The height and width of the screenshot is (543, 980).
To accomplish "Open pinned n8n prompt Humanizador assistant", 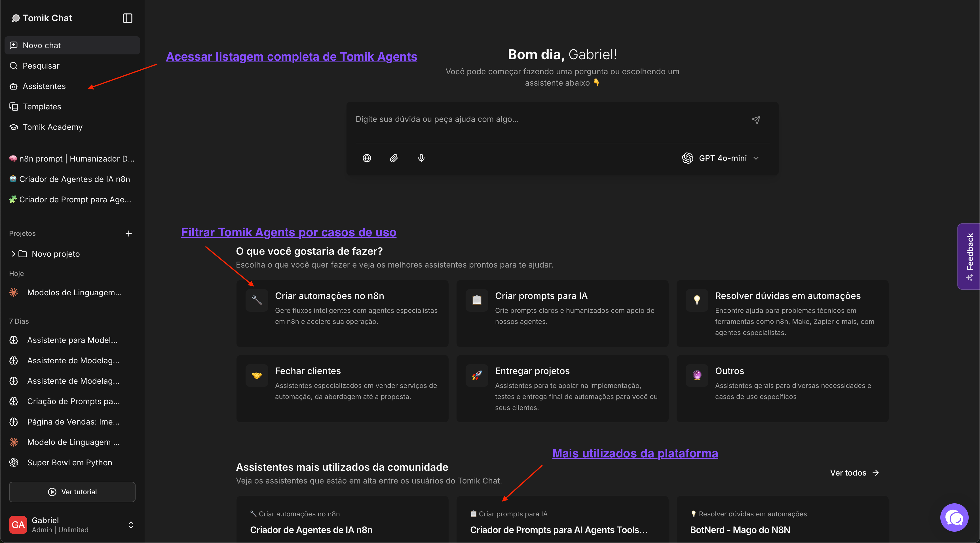I will (72, 159).
